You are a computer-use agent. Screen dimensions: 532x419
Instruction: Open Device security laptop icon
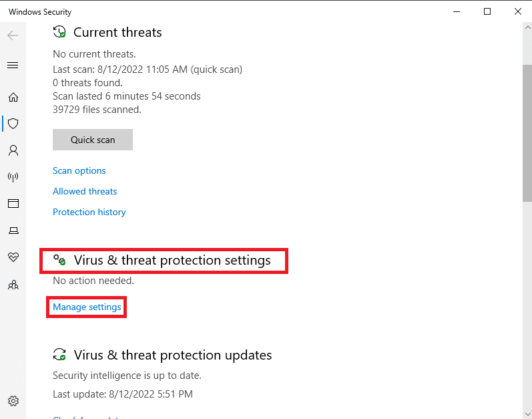tap(13, 231)
